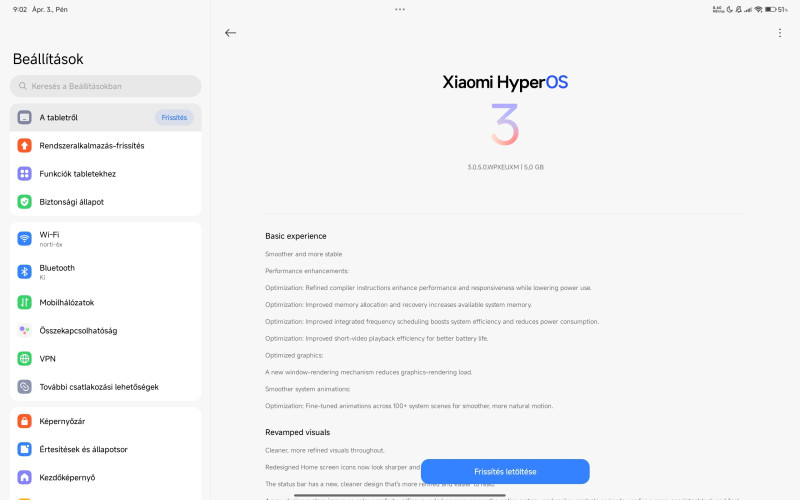Tap the Biztonsági állapot shield icon
800x500 pixels.
[x=24, y=202]
